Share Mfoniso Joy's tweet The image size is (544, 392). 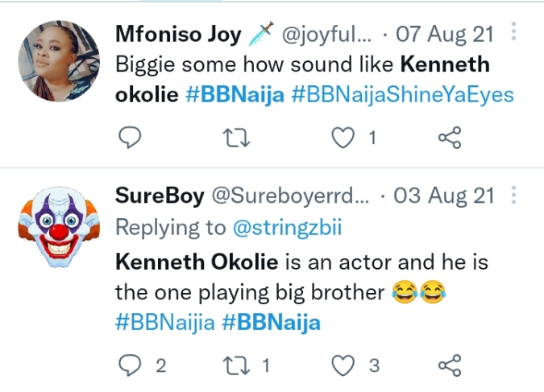[x=449, y=138]
